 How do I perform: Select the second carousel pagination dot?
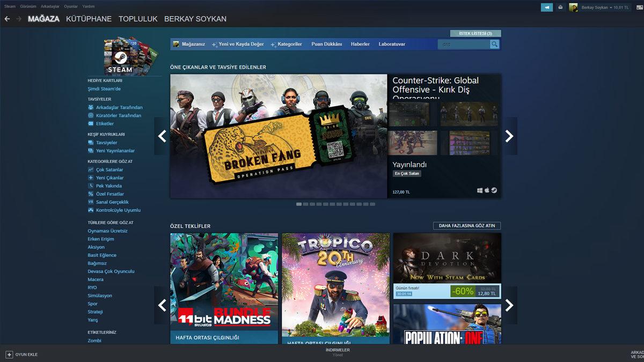(306, 204)
